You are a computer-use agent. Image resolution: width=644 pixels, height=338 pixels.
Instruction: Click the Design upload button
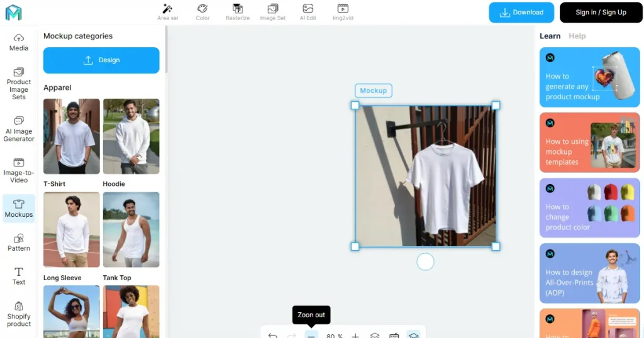(101, 60)
